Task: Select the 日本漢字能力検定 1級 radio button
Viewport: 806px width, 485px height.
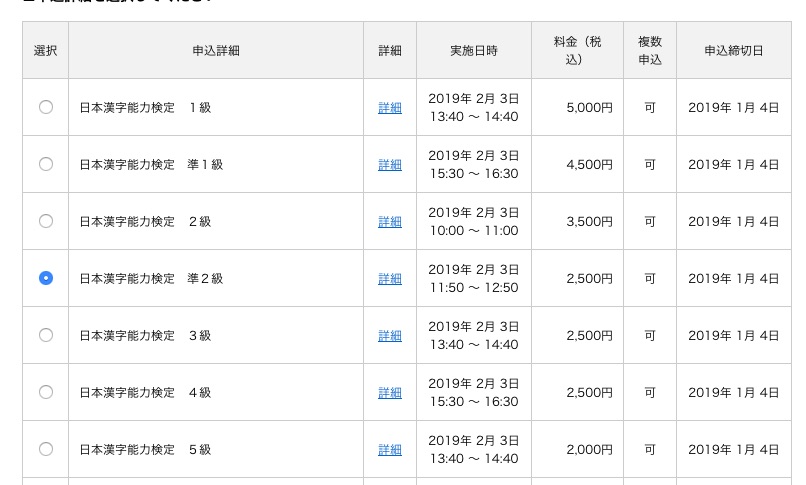Action: (x=46, y=107)
